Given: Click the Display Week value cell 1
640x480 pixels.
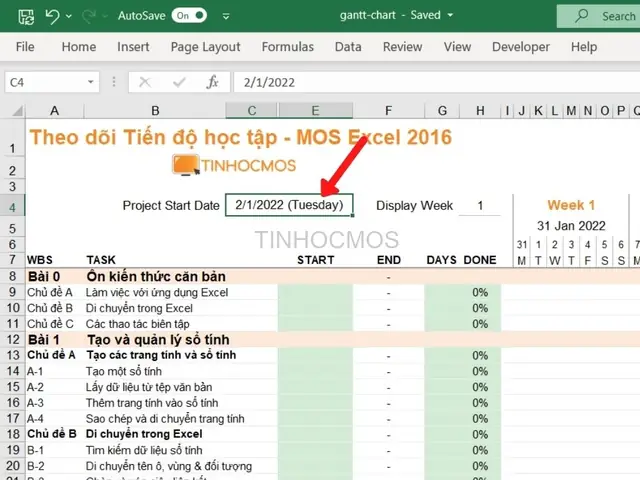Looking at the screenshot, I should tap(480, 205).
